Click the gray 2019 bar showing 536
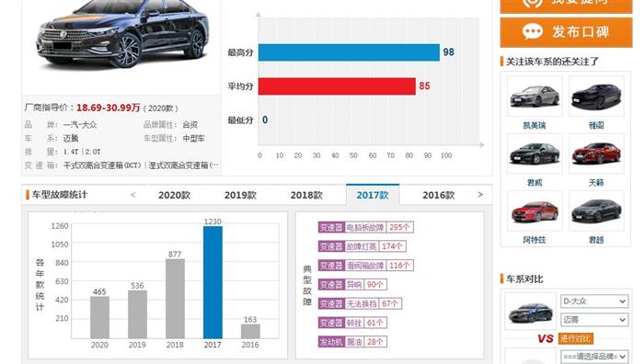The width and height of the screenshot is (644, 364). pyautogui.click(x=137, y=314)
